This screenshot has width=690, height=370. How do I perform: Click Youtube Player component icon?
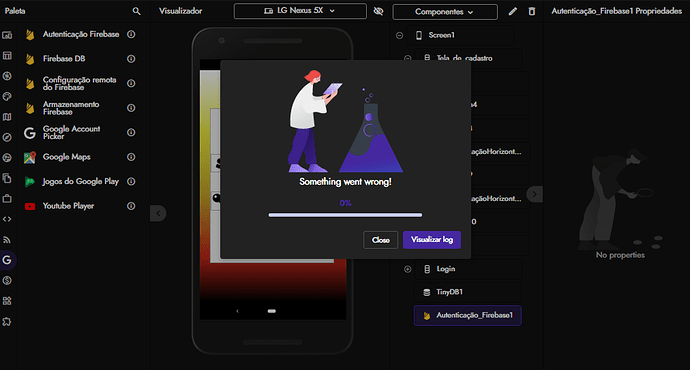(x=30, y=206)
